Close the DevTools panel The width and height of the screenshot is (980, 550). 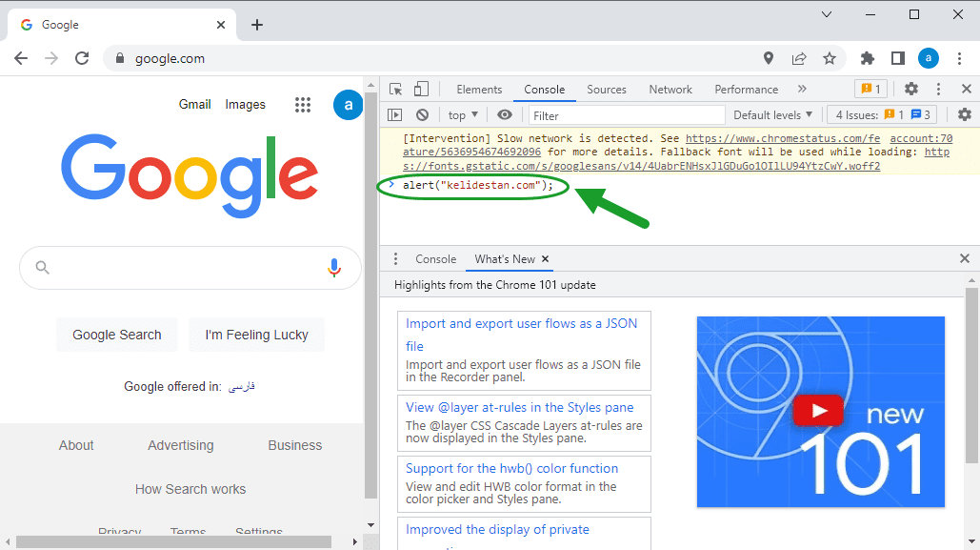967,89
